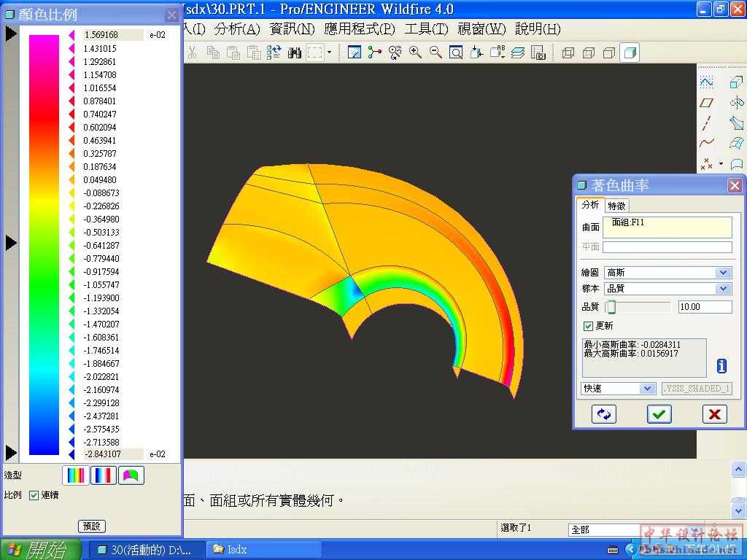747x560 pixels.
Task: Switch to Shading display icon
Action: (630, 52)
